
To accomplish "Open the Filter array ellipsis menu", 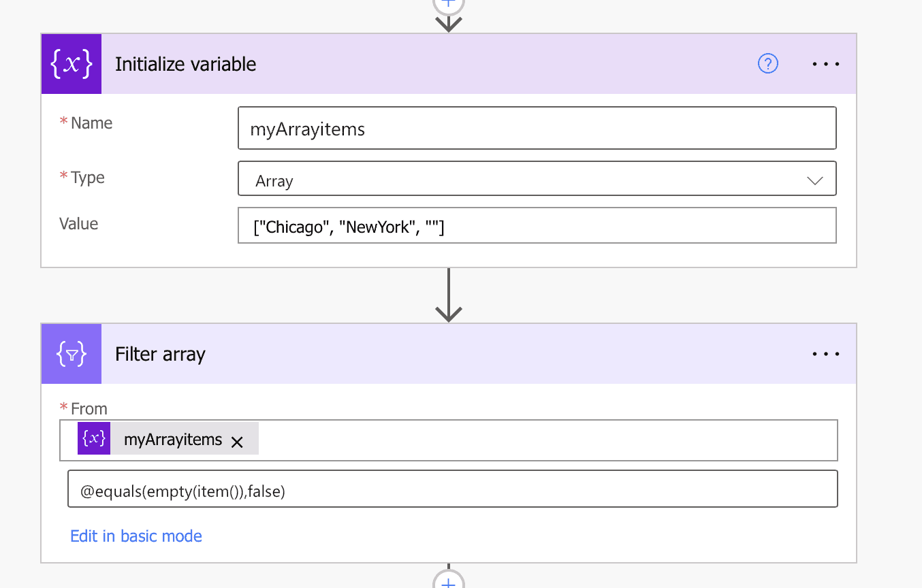I will pos(825,354).
